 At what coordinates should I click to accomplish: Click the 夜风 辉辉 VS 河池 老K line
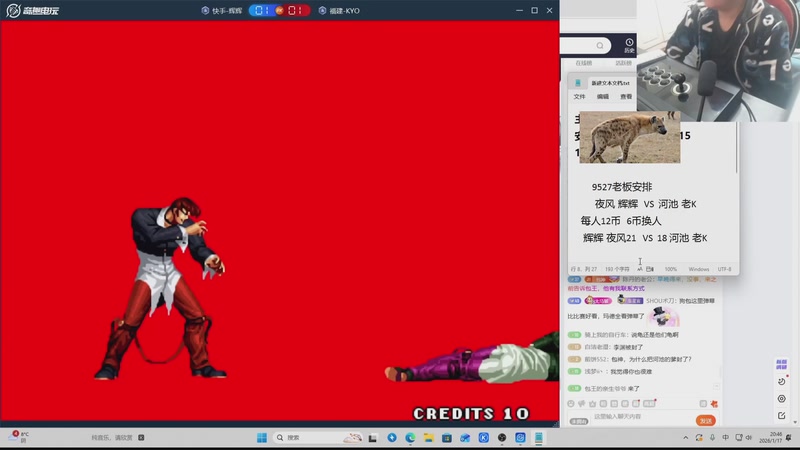[645, 204]
